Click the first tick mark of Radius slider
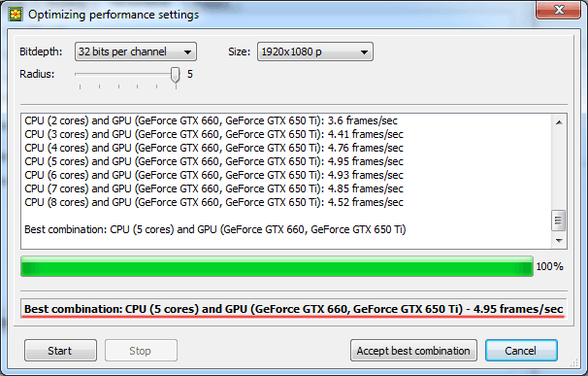 tap(81, 86)
